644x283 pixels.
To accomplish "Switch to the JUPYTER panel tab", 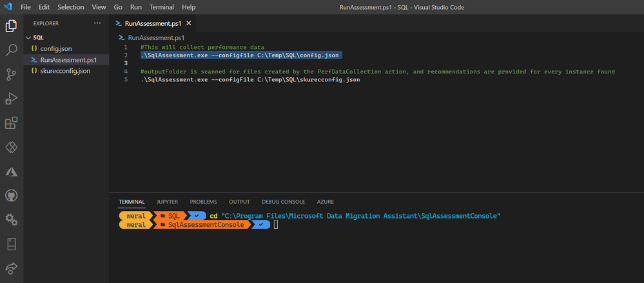I will [167, 202].
